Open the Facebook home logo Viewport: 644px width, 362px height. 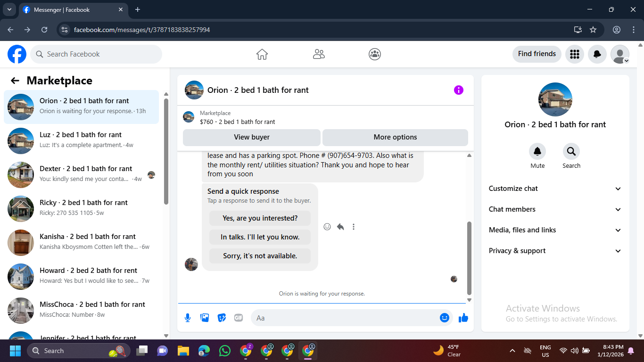(17, 54)
